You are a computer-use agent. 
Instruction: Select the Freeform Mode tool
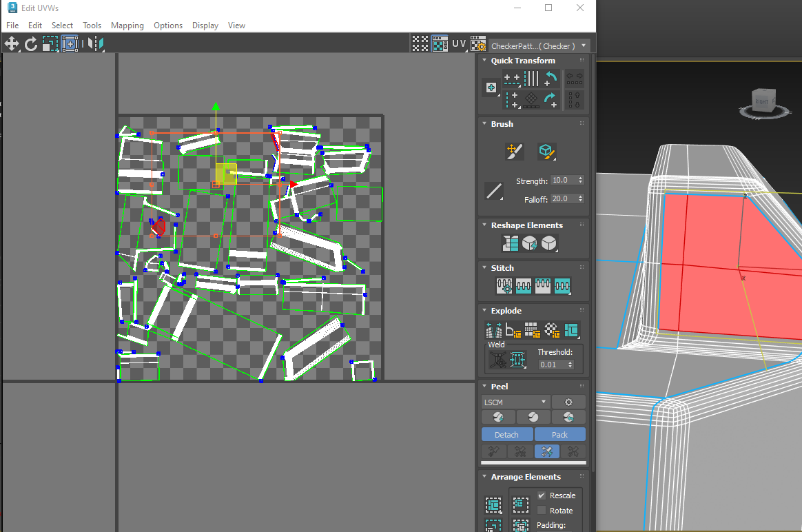point(70,44)
